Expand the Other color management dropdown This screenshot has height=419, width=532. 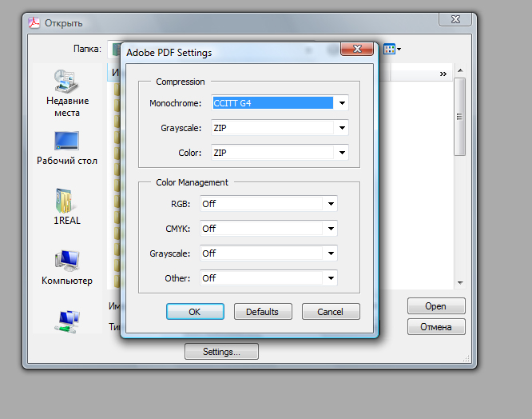coord(268,278)
